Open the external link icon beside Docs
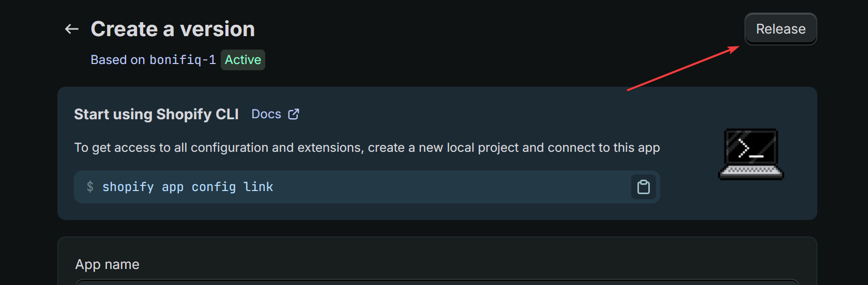Screen dimensions: 868x285 pyautogui.click(x=294, y=114)
